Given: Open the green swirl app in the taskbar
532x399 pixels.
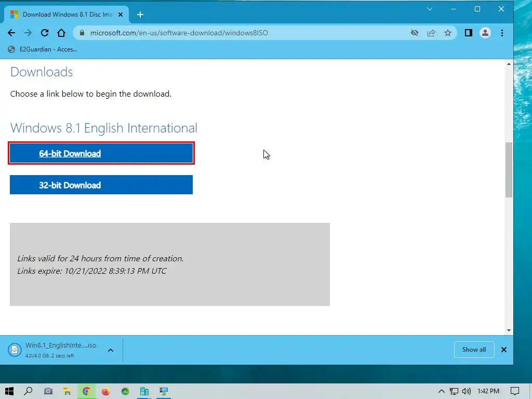Looking at the screenshot, I should point(125,391).
